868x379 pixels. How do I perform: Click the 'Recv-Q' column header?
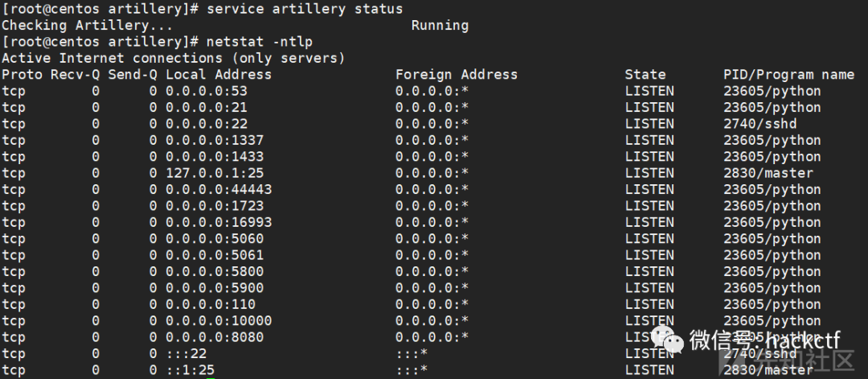coord(75,74)
